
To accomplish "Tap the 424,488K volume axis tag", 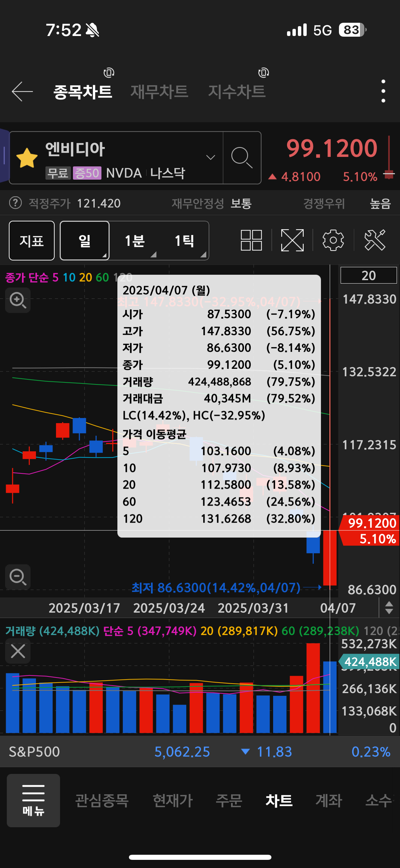I will point(369,662).
